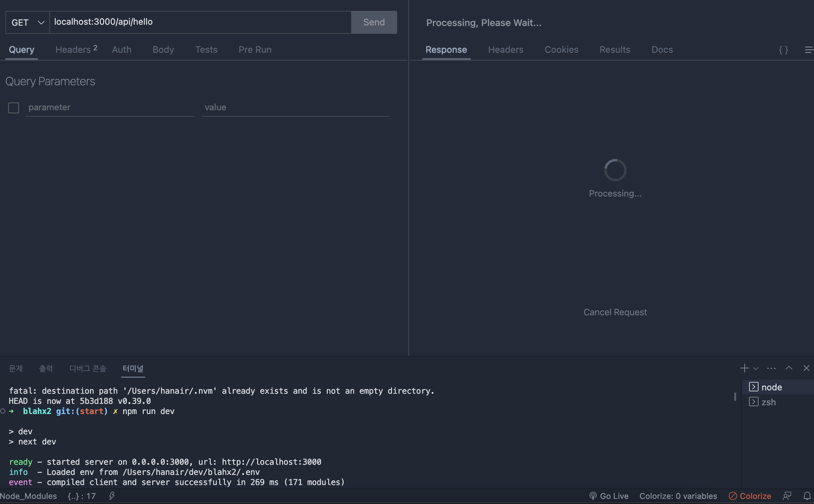Click the {..}: 17 status bar item
814x504 pixels.
tap(82, 496)
